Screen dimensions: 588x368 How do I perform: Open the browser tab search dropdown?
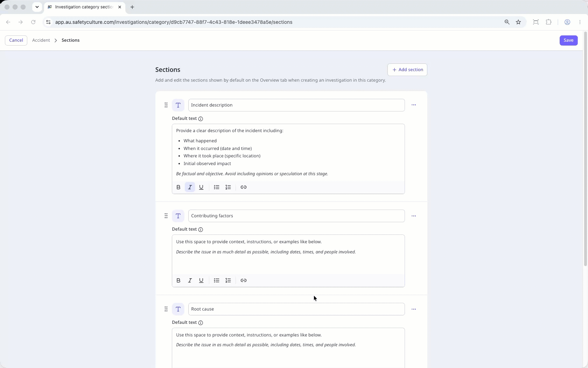tap(37, 7)
